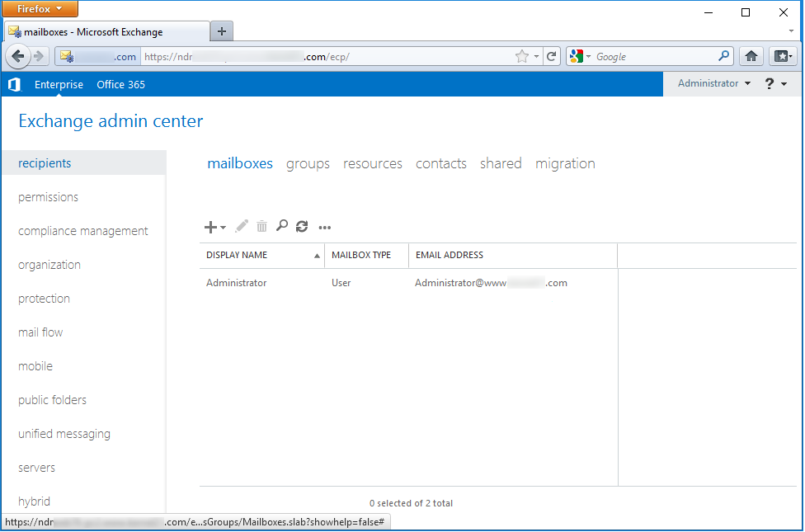Open a new browser tab
Screen dimensions: 805x532
(222, 31)
